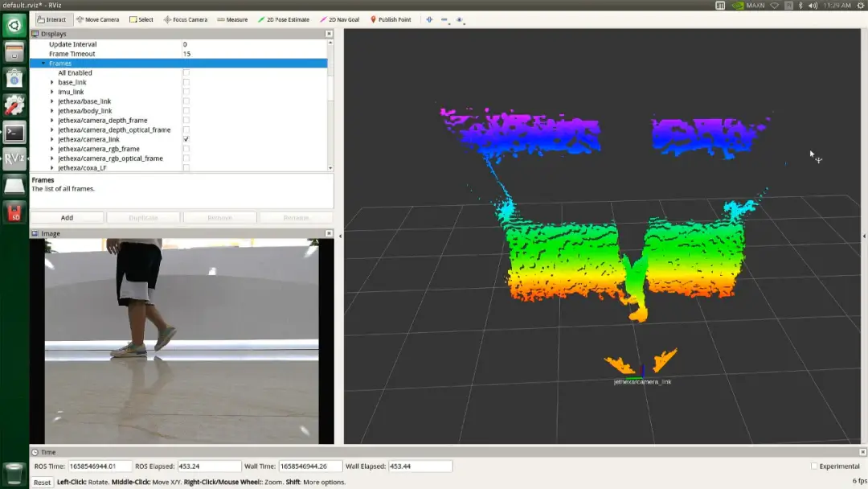Activate the Measure tool
Viewport: 868px width, 489px height.
click(232, 19)
